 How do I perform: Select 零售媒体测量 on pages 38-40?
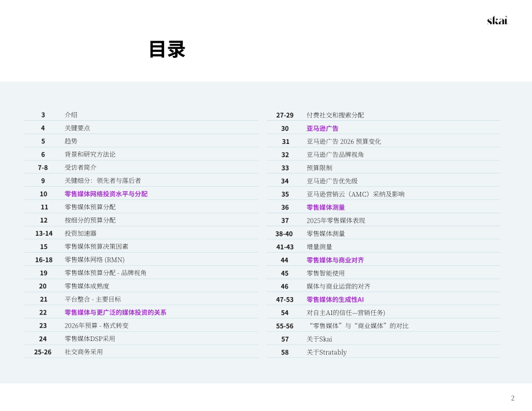tap(326, 234)
